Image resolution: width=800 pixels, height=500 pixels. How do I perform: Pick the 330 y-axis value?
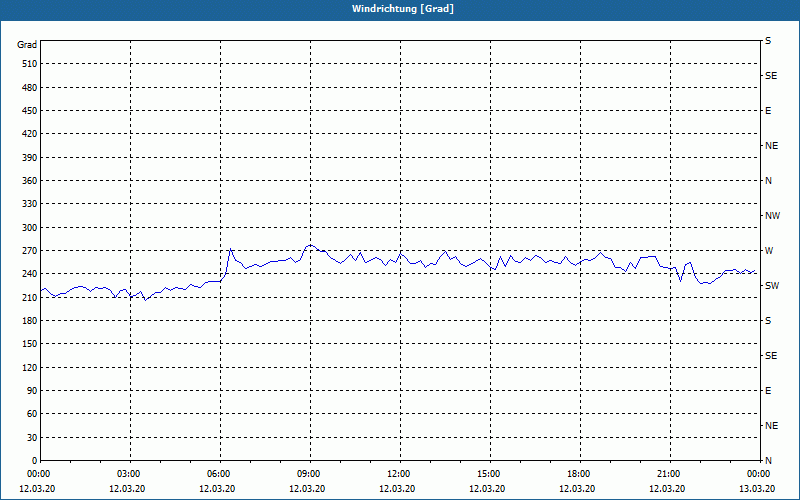[29, 204]
